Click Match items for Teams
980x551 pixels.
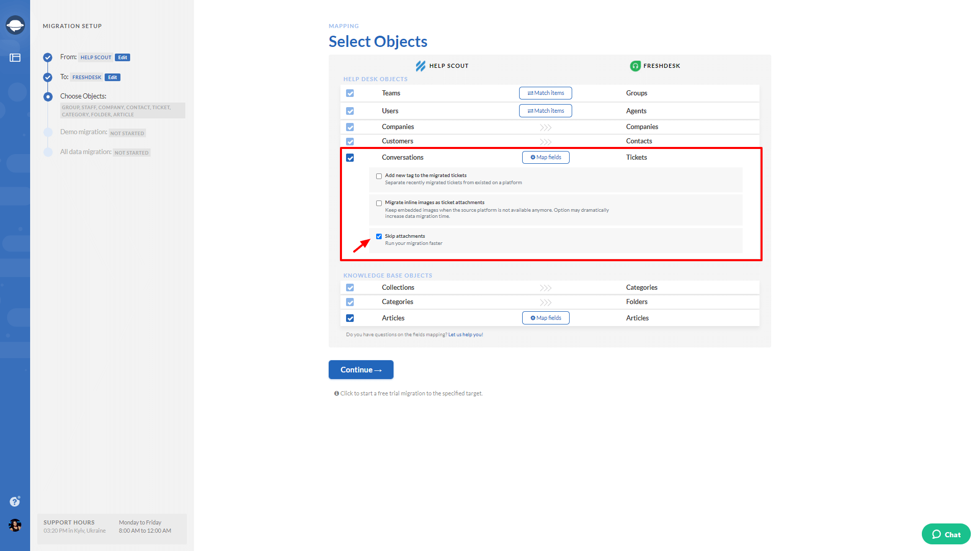(546, 93)
